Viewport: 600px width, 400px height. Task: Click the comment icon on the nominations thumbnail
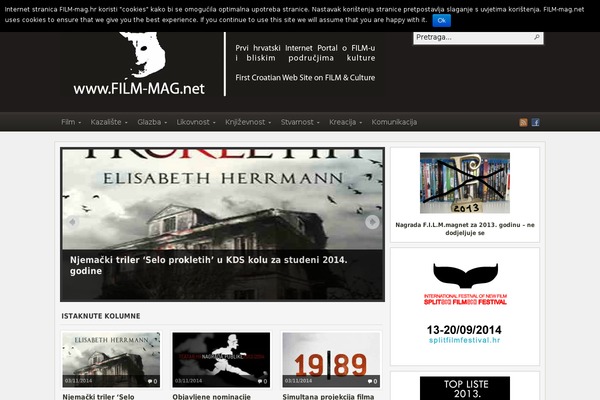tap(262, 381)
